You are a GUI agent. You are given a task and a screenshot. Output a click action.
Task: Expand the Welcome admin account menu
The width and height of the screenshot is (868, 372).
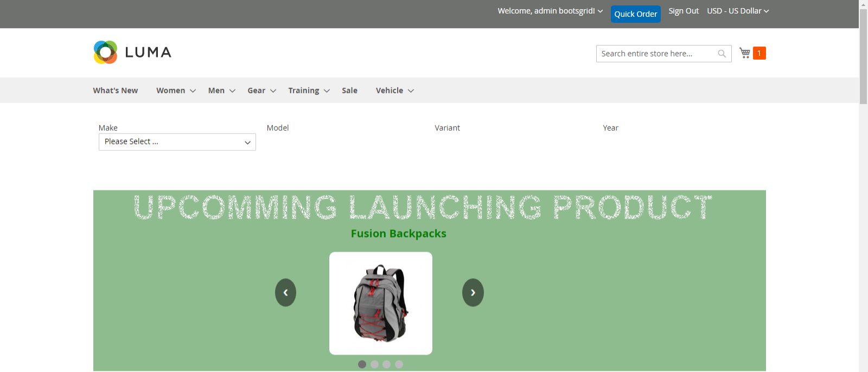550,11
